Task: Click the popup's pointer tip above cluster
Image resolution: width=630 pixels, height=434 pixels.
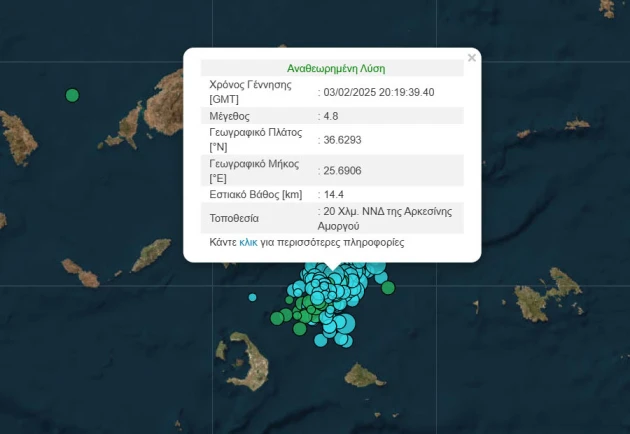Action: (x=331, y=268)
